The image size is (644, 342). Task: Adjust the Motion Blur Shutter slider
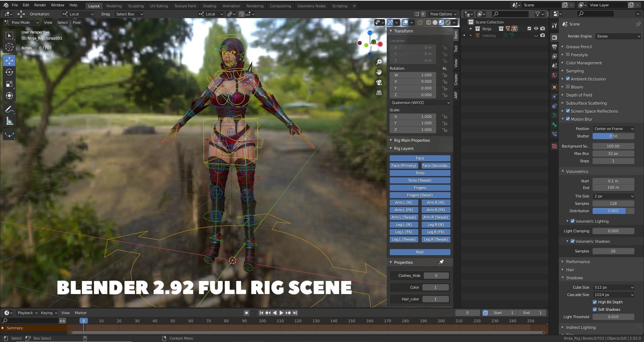(613, 136)
